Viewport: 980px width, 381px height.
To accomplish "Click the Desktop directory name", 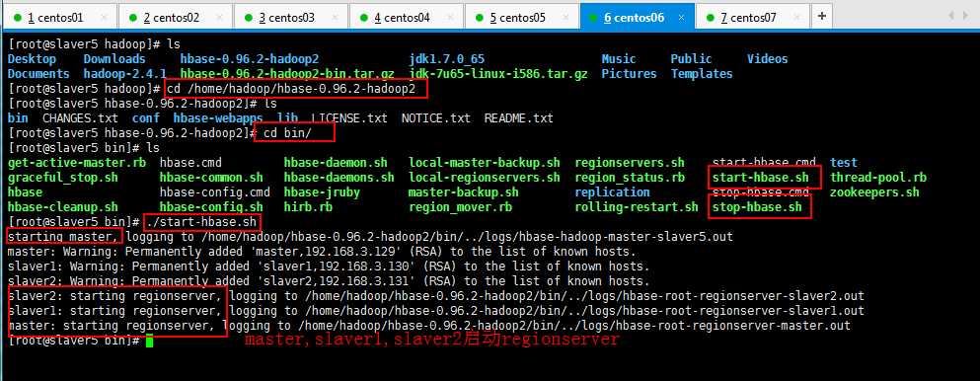I will pyautogui.click(x=32, y=59).
